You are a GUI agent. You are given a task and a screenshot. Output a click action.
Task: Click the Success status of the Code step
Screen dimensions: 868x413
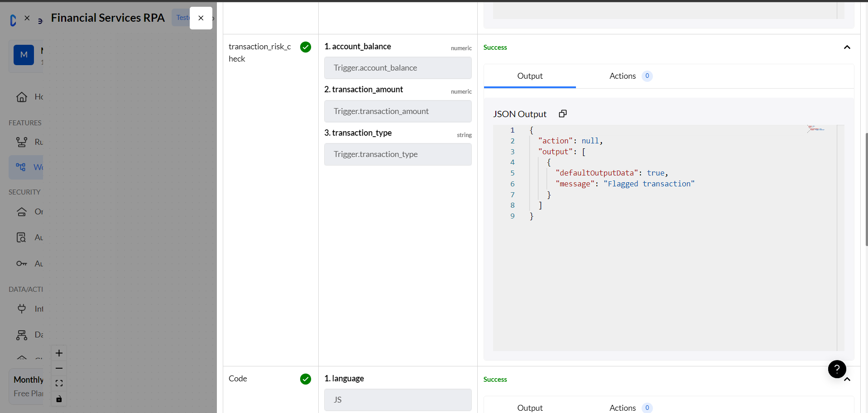click(495, 380)
